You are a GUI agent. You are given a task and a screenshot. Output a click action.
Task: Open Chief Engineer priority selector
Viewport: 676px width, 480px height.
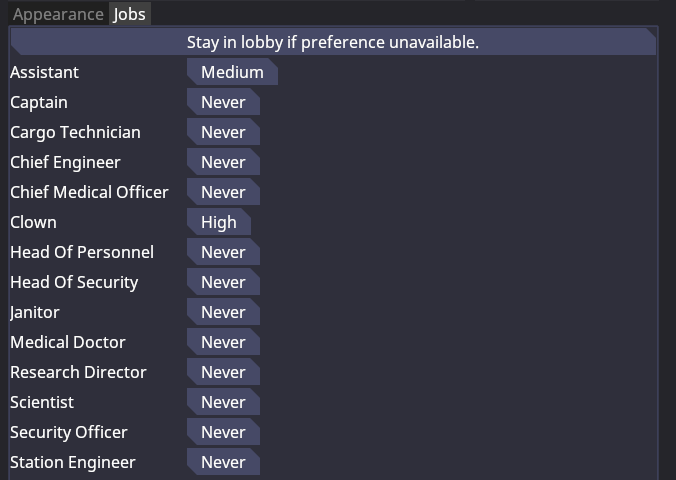[223, 162]
